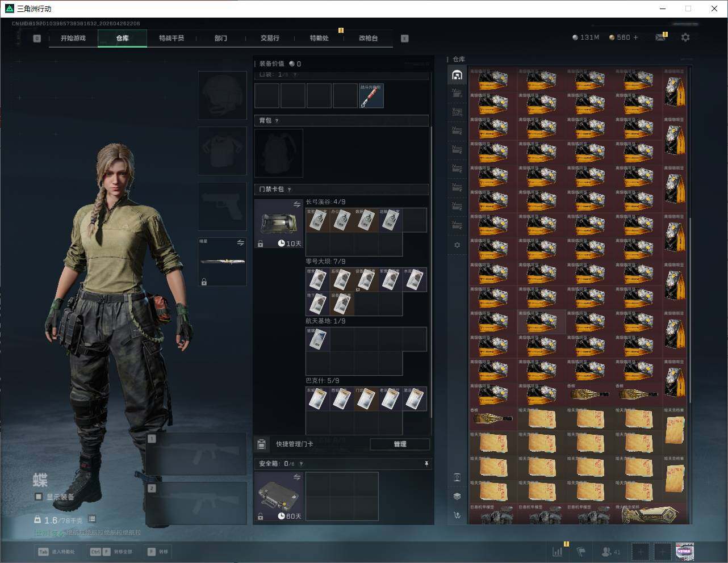The image size is (728, 563).
Task: Click the stack layers icon in warehouse sidebar
Action: 457,496
